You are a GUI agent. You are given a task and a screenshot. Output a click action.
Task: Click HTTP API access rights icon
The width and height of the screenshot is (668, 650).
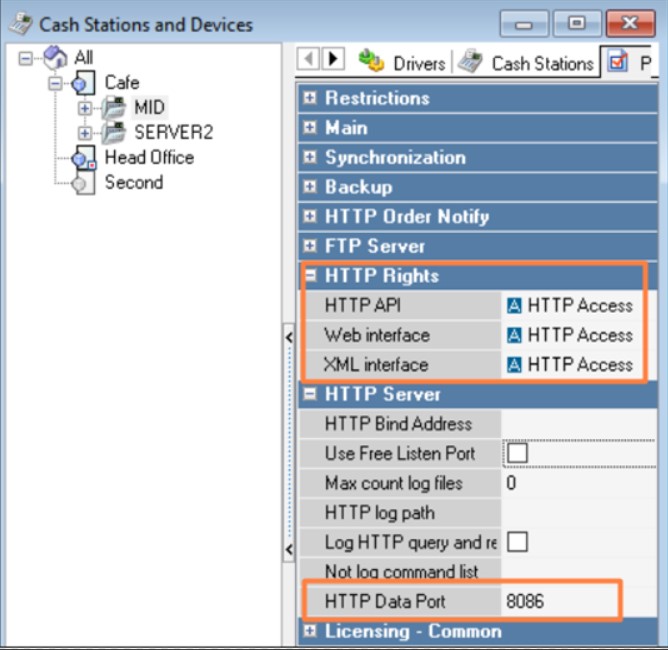coord(514,305)
